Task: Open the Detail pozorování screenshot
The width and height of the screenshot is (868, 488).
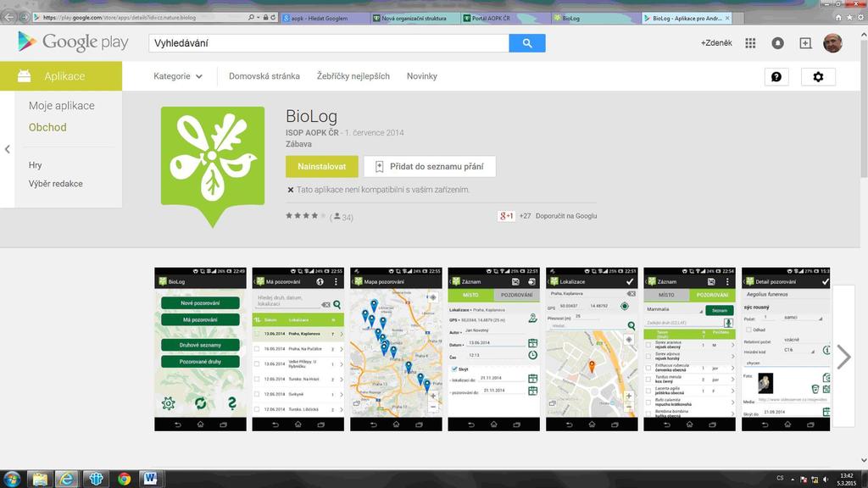Action: 786,349
